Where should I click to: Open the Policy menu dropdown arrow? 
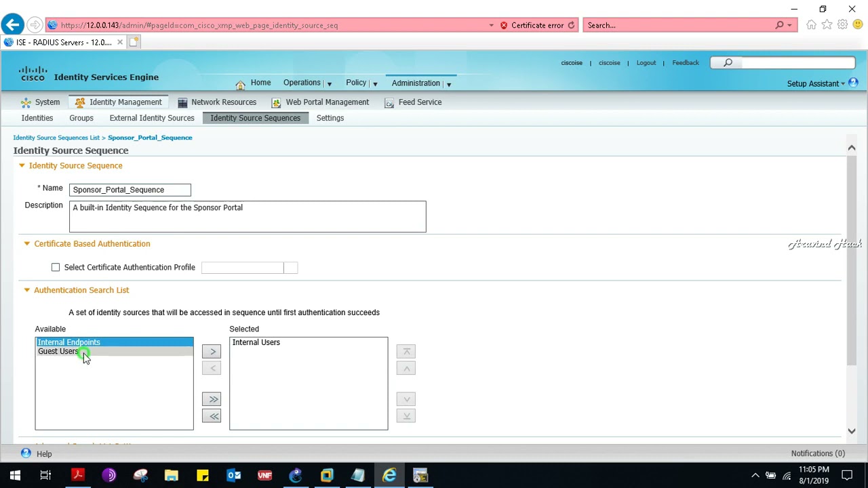click(375, 84)
